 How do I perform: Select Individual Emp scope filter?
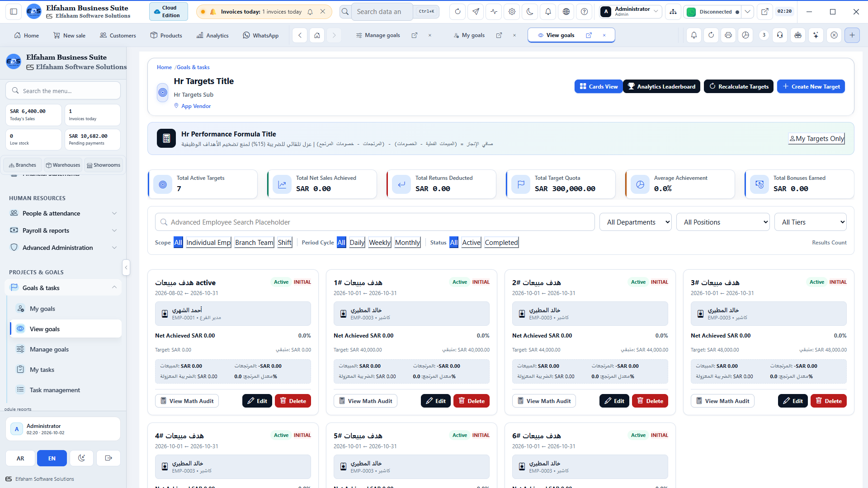208,243
